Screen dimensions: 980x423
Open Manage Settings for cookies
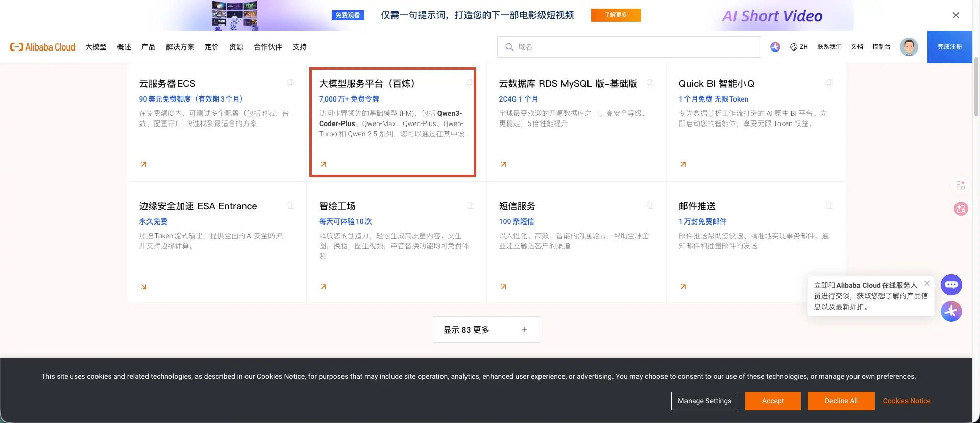click(704, 401)
